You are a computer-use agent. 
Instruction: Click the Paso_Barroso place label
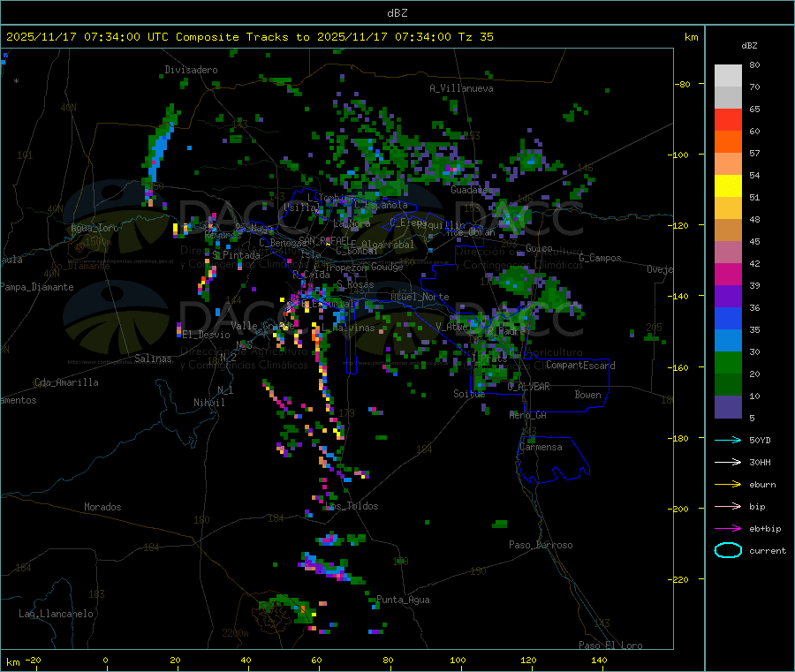pos(541,545)
